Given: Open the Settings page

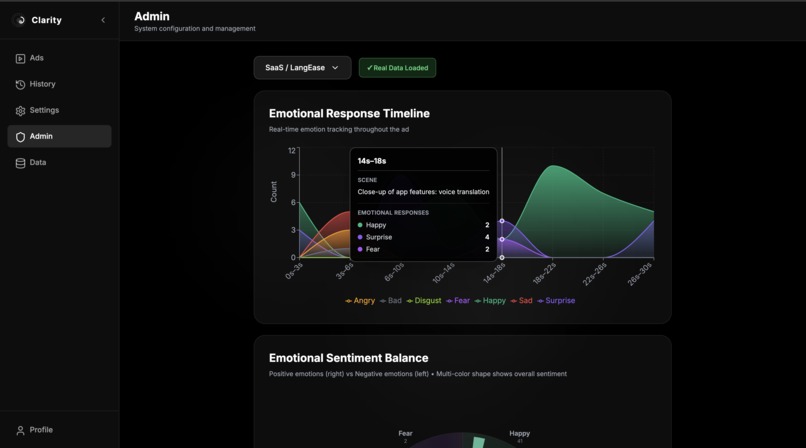Looking at the screenshot, I should [59, 110].
